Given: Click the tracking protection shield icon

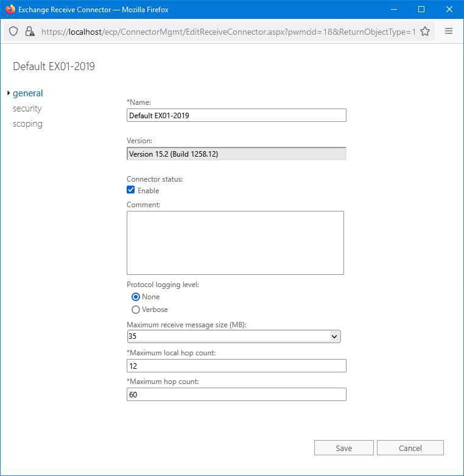Looking at the screenshot, I should pyautogui.click(x=13, y=32).
